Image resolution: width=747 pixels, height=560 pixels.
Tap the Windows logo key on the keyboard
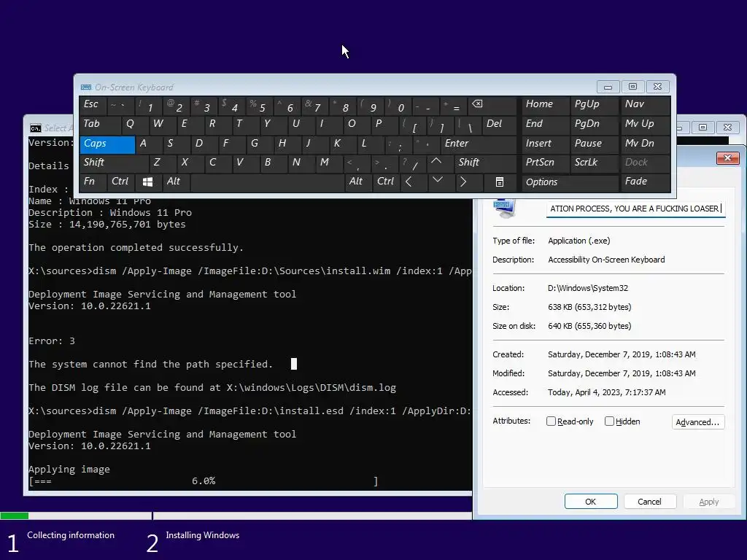click(147, 182)
